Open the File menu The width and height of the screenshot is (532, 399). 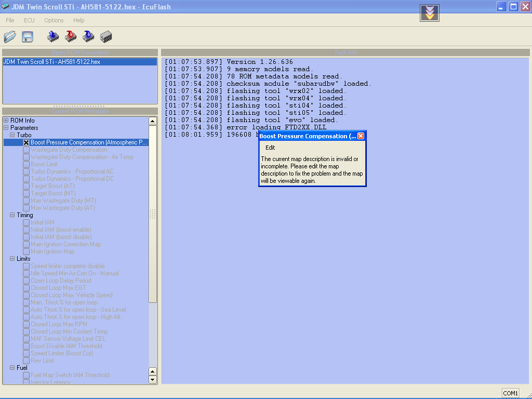pos(10,20)
